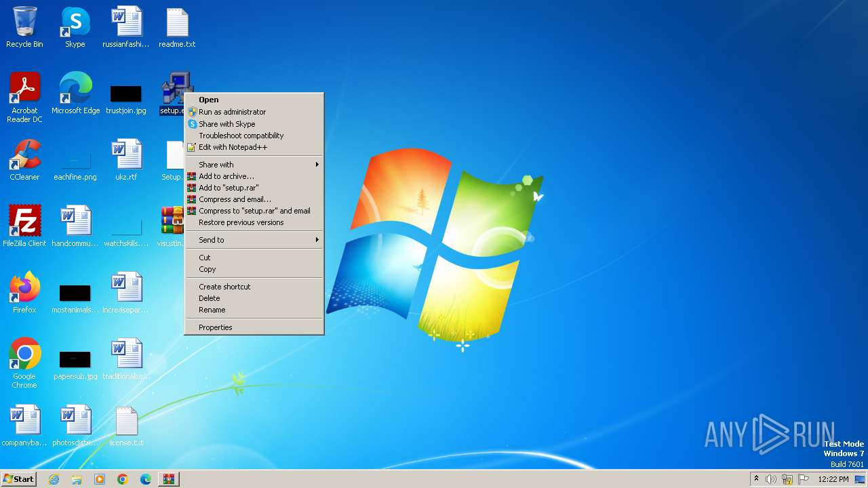Select the visustin WinRAR archive icon

(172, 226)
